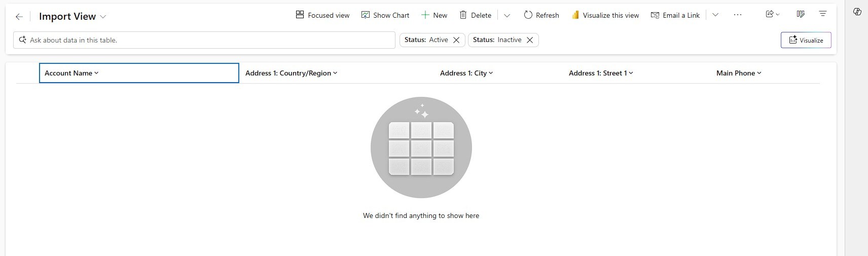Toggle Show Chart pane
This screenshot has width=868, height=256.
point(385,15)
